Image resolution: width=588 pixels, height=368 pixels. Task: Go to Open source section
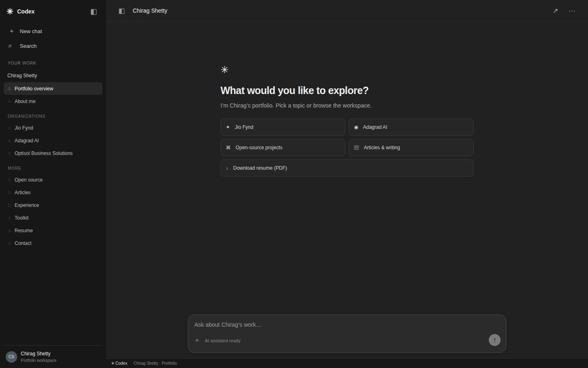click(x=53, y=180)
